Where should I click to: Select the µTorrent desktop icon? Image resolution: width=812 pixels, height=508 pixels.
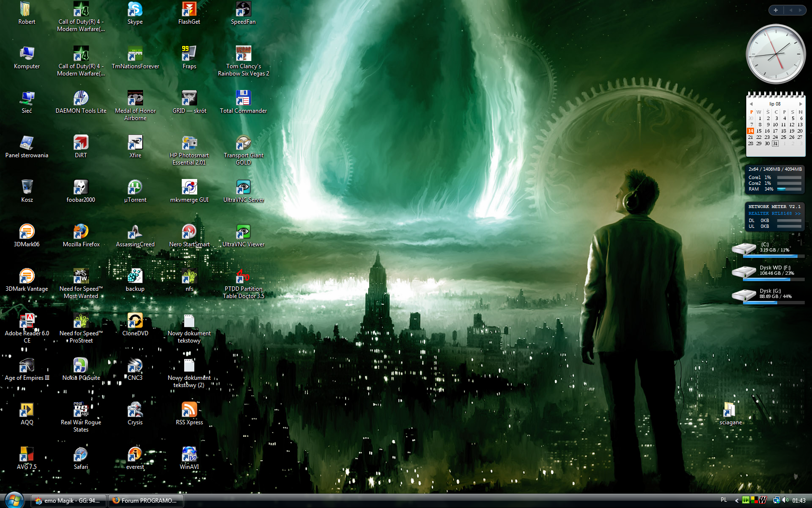[x=135, y=192]
